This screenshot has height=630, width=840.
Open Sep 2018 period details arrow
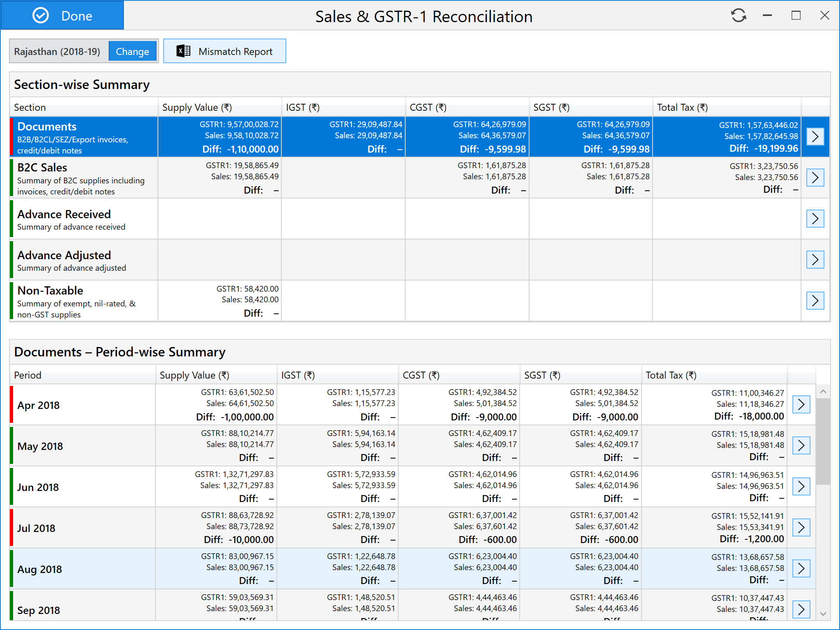click(801, 609)
